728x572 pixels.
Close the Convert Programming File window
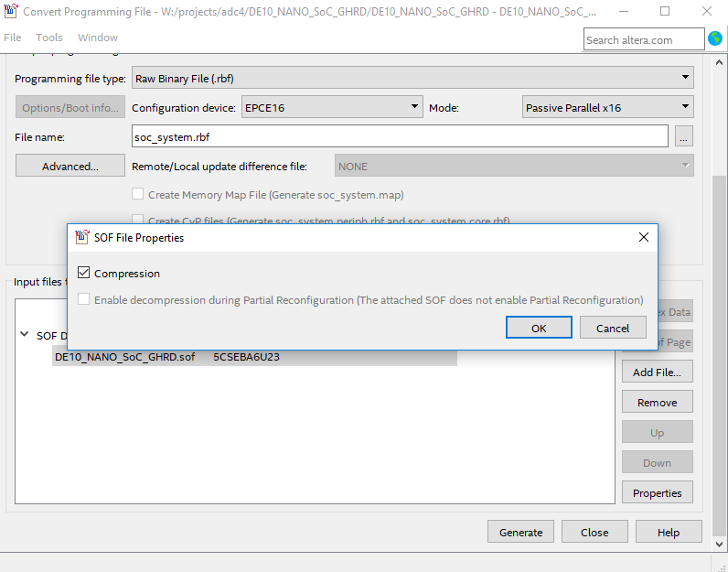[x=707, y=11]
